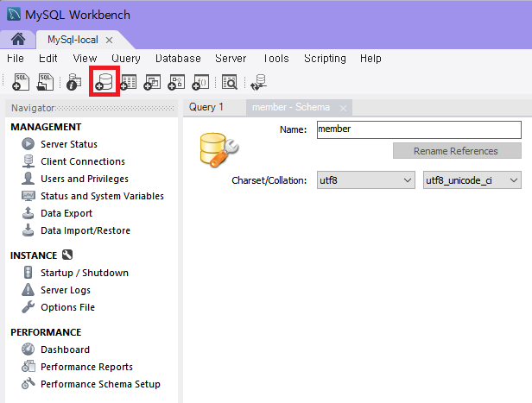The height and width of the screenshot is (403, 532).
Task: Open the Query menu
Action: coord(126,59)
